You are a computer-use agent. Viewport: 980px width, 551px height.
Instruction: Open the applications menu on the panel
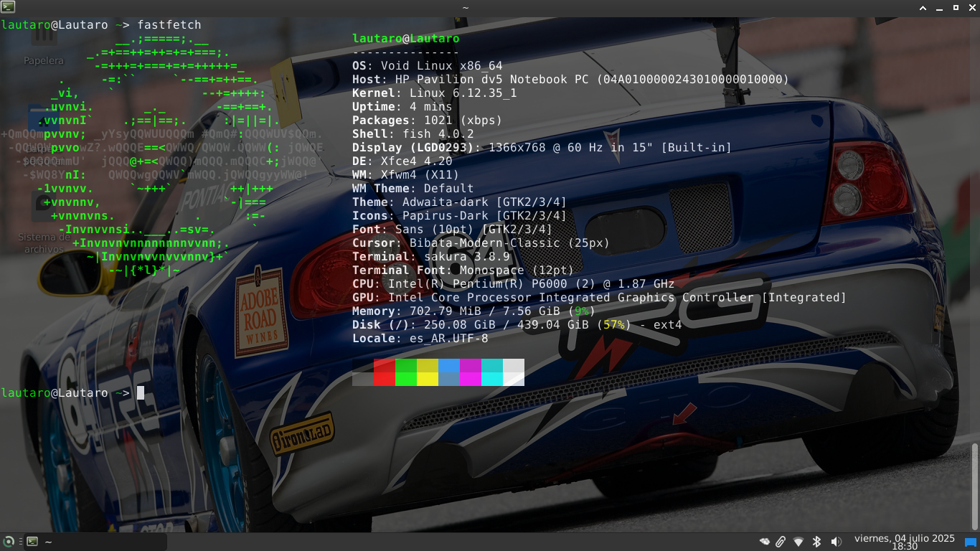9,542
